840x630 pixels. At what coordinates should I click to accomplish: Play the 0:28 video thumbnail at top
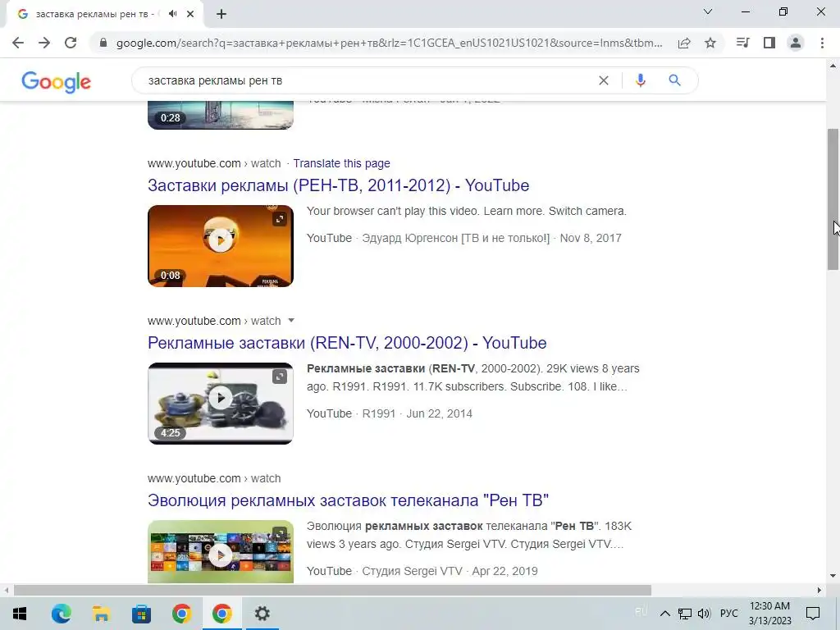tap(220, 115)
